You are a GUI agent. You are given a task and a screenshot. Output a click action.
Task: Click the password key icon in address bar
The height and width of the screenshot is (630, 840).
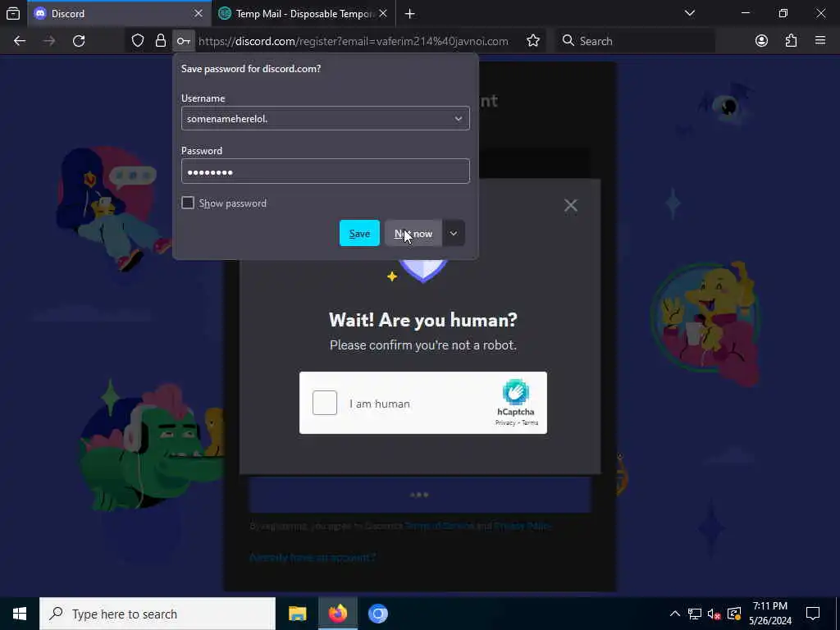(183, 41)
